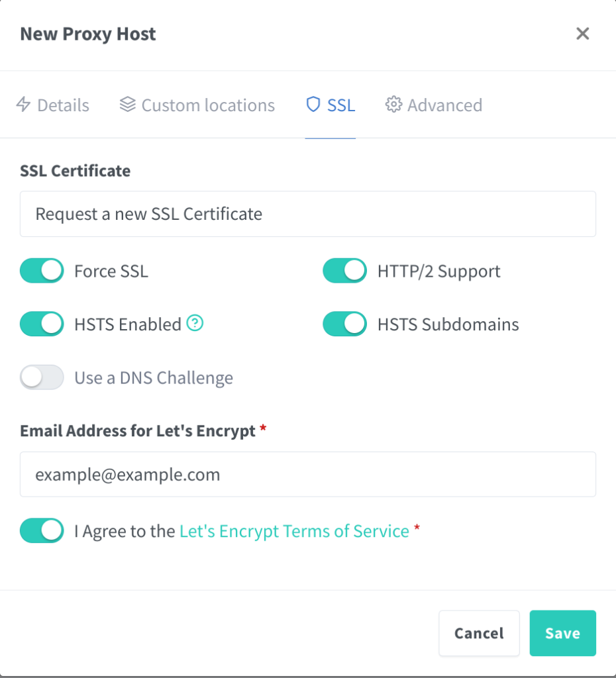Open Let's Encrypt Terms of Service link
616x678 pixels.
(294, 531)
